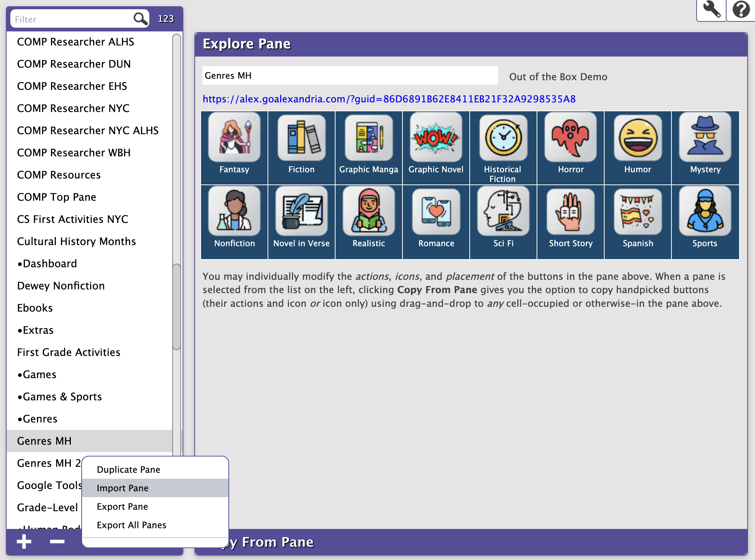Expand the Genres MH 2 entry
Image resolution: width=755 pixels, height=560 pixels.
click(50, 463)
